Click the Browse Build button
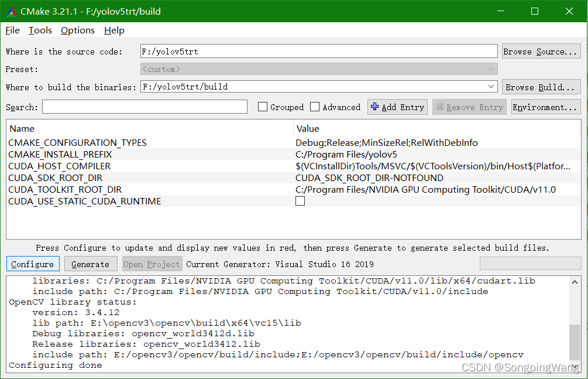Viewport: 588px width, 379px height. point(541,87)
